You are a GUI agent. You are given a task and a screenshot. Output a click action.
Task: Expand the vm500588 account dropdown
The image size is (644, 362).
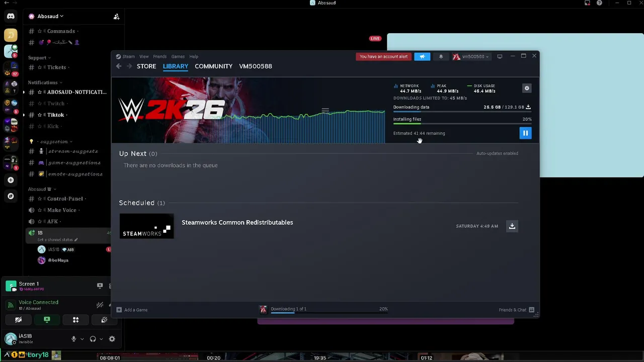click(x=470, y=56)
